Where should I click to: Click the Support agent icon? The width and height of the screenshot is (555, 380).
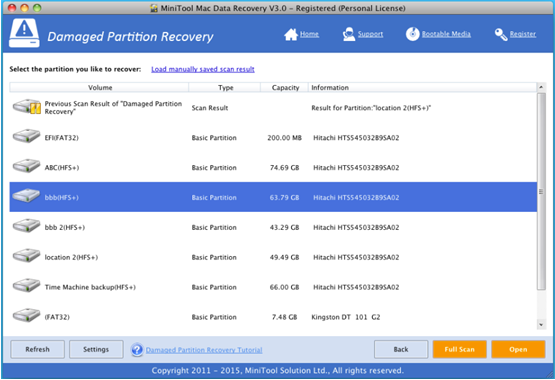pos(349,34)
